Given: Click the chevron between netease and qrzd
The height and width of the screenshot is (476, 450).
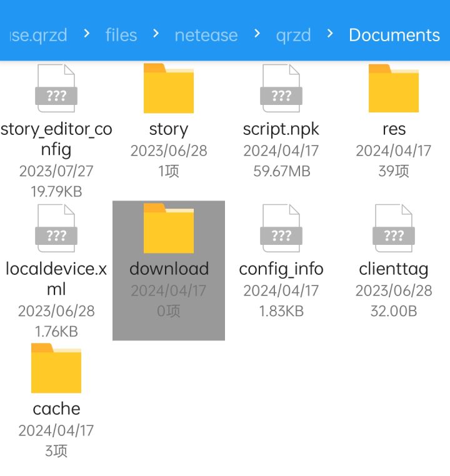Looking at the screenshot, I should pyautogui.click(x=257, y=33).
